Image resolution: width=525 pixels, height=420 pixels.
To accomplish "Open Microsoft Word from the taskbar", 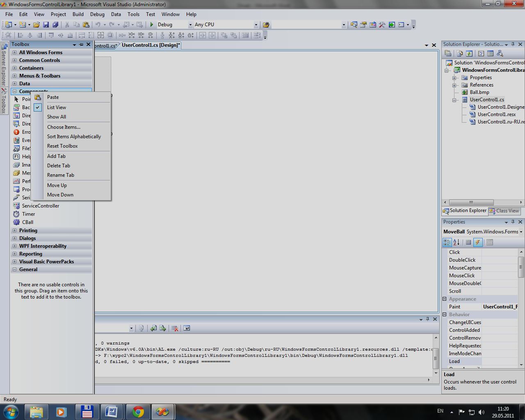I will [x=112, y=412].
